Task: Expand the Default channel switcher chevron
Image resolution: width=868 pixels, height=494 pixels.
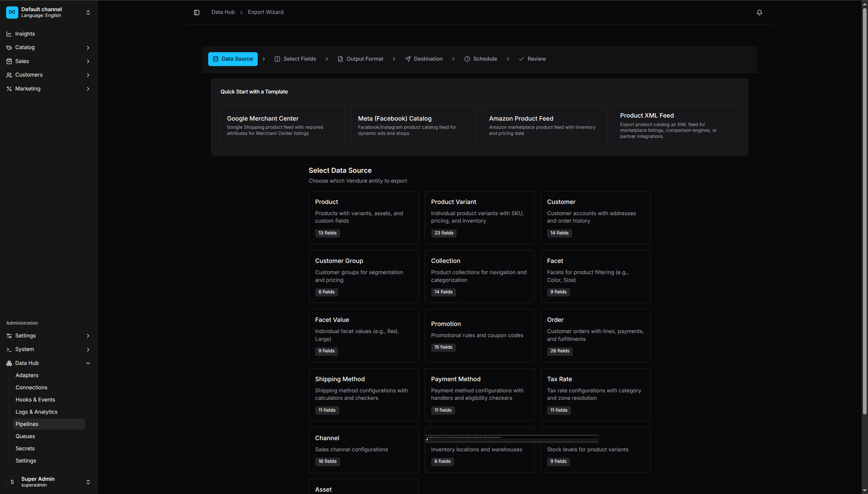Action: tap(88, 12)
